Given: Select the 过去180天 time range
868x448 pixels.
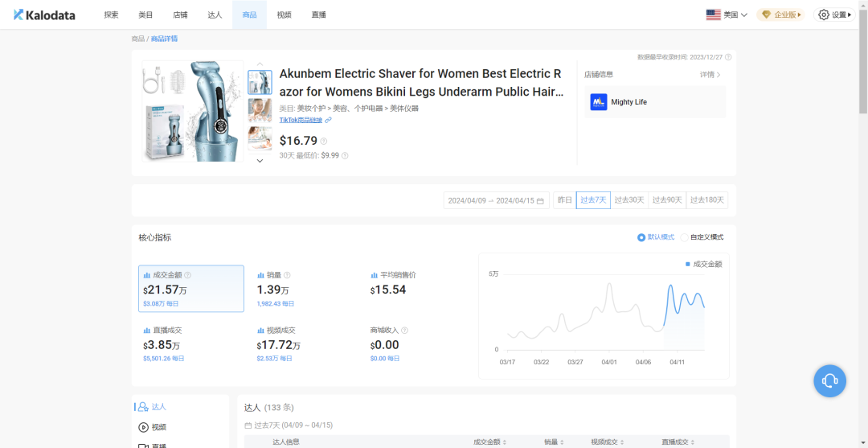Looking at the screenshot, I should [707, 200].
